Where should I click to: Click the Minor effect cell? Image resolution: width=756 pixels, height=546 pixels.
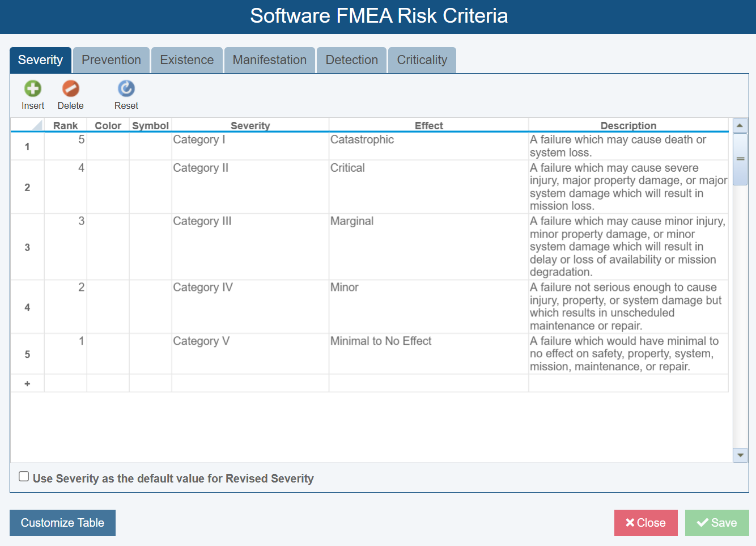pyautogui.click(x=429, y=307)
